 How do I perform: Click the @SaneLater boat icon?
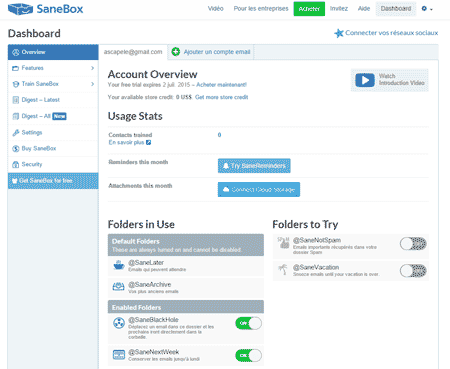[119, 265]
